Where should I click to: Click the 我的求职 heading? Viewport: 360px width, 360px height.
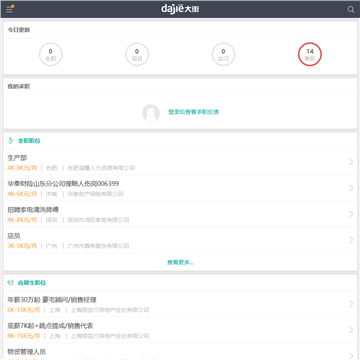click(19, 87)
